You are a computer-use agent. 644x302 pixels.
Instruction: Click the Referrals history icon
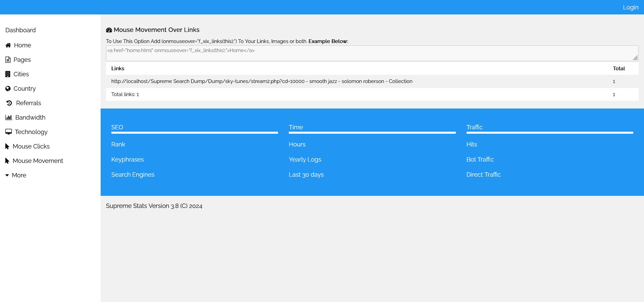pyautogui.click(x=9, y=103)
